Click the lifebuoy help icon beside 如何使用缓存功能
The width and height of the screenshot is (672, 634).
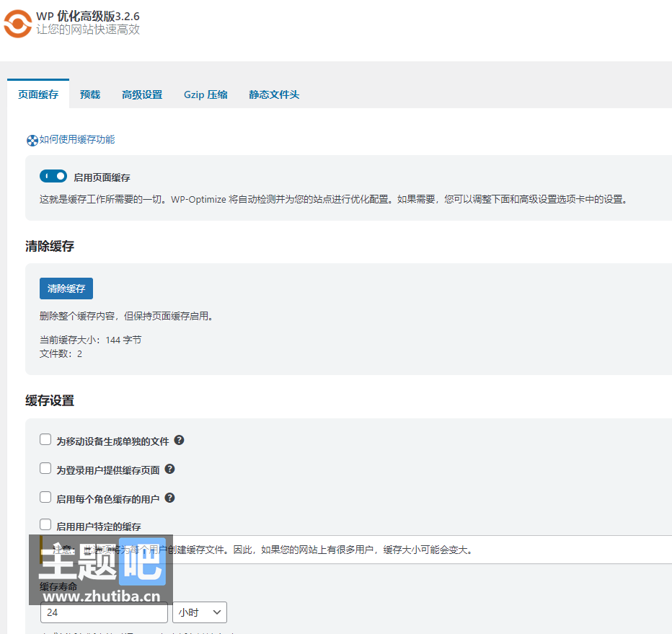pyautogui.click(x=32, y=141)
